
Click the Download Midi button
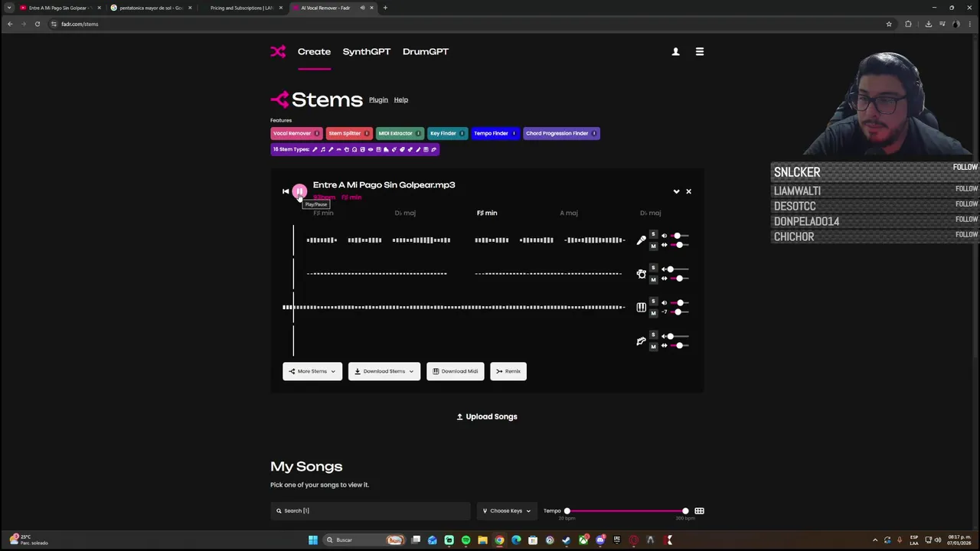tap(455, 371)
